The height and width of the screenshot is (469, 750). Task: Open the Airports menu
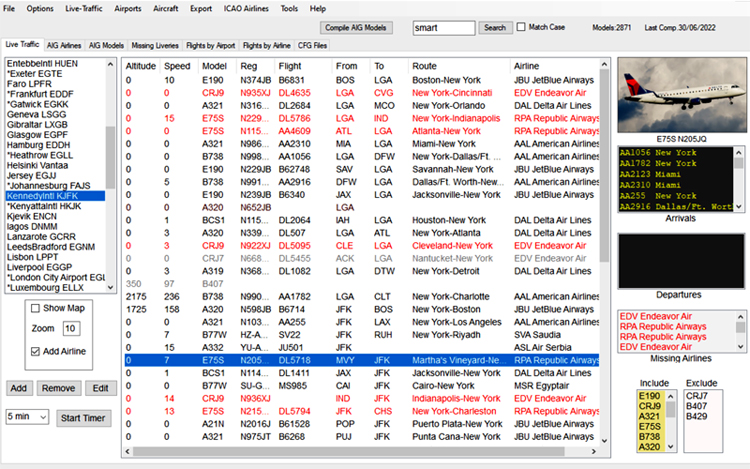[x=128, y=9]
